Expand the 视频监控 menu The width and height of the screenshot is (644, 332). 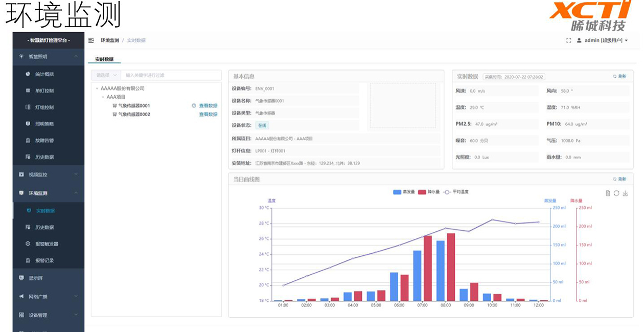48,174
